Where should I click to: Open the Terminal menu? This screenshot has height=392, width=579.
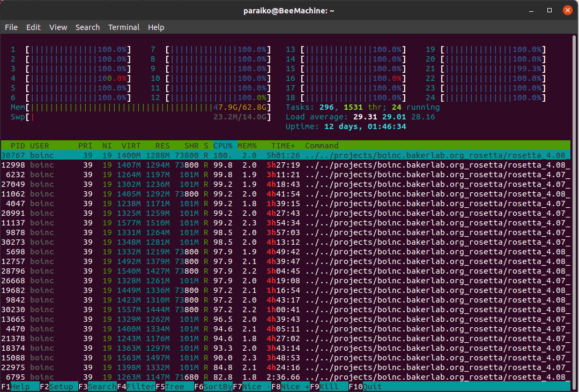pyautogui.click(x=124, y=27)
